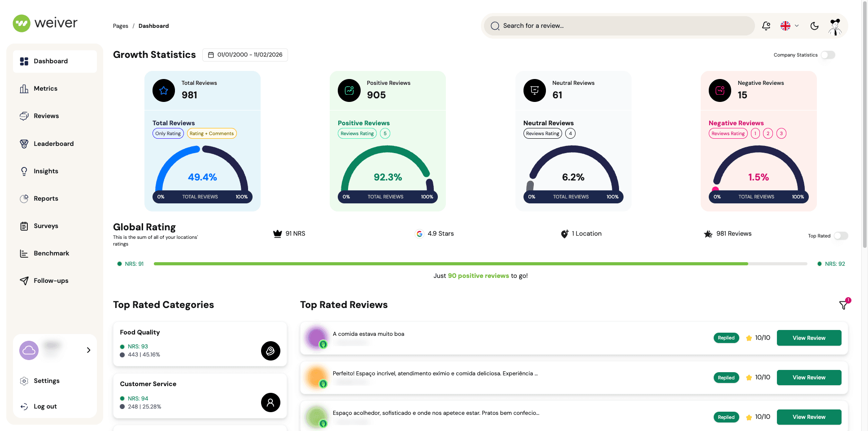Go to the Benchmark page

pyautogui.click(x=51, y=253)
